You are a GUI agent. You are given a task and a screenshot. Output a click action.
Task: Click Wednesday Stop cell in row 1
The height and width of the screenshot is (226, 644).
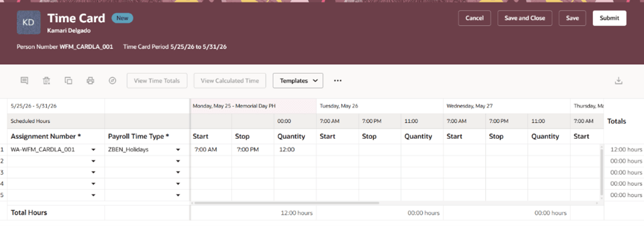click(507, 150)
